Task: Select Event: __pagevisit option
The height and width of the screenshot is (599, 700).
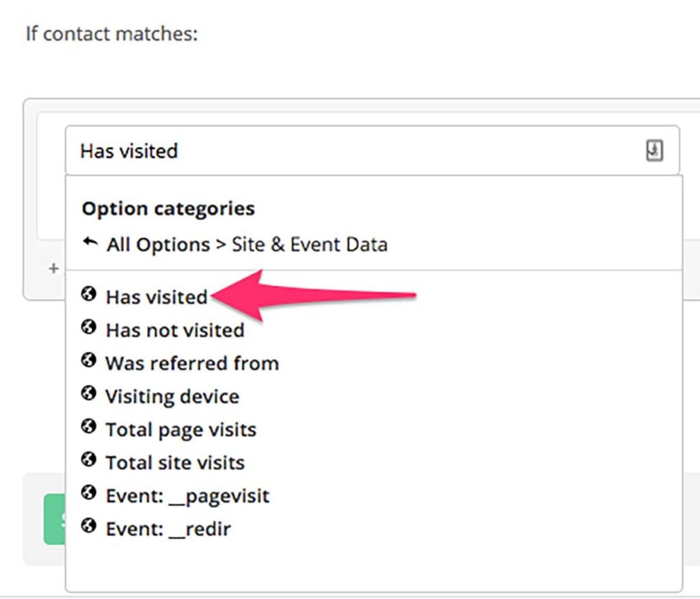Action: click(x=187, y=496)
